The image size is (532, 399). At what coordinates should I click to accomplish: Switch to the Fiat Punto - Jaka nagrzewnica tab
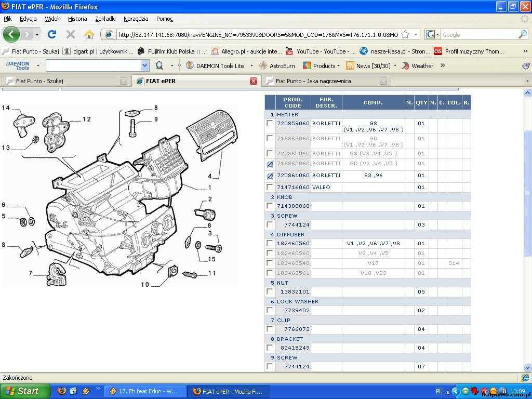(x=326, y=81)
